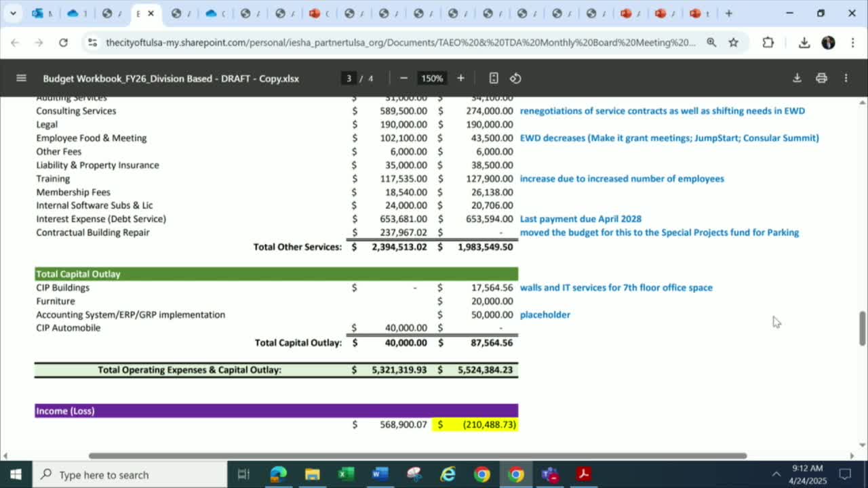Go forward in browser history
This screenshot has width=868, height=488.
39,43
